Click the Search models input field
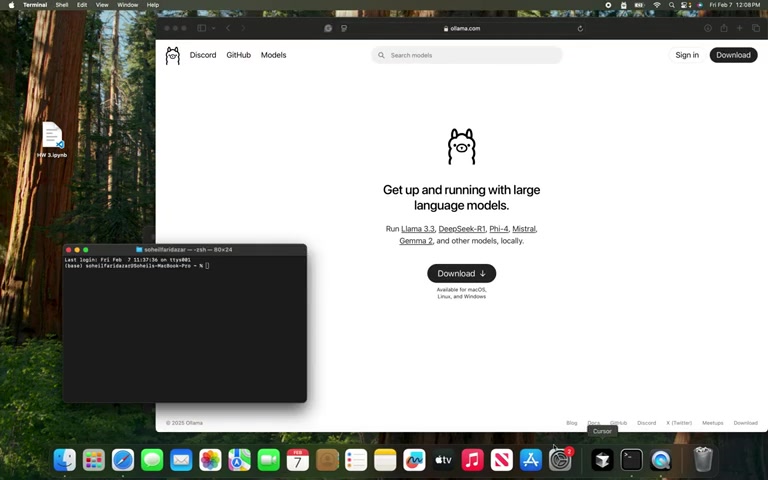Image resolution: width=768 pixels, height=480 pixels. [466, 55]
